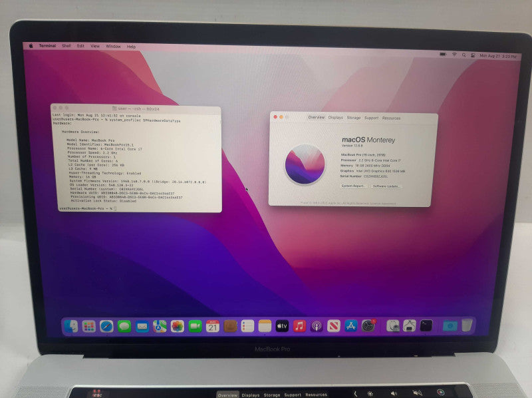
Task: Switch to Support tab in About This Mac
Action: click(x=371, y=118)
